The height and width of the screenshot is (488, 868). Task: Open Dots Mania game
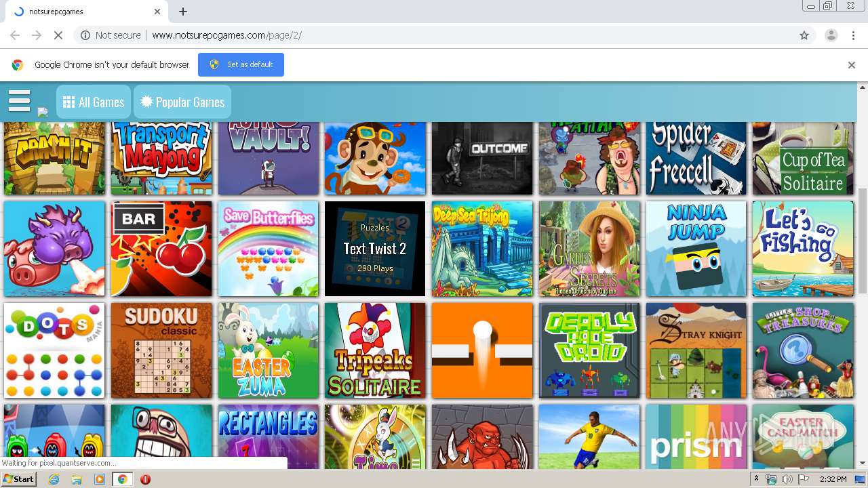(x=54, y=350)
